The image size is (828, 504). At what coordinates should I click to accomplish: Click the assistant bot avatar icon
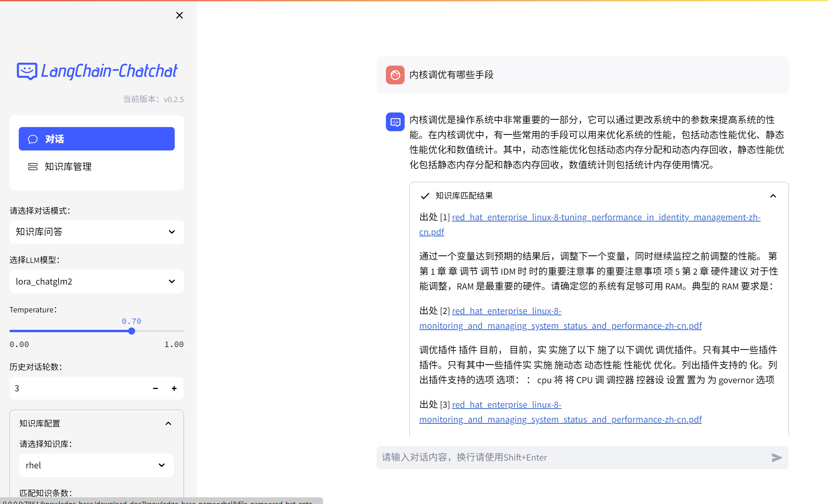[x=395, y=122]
